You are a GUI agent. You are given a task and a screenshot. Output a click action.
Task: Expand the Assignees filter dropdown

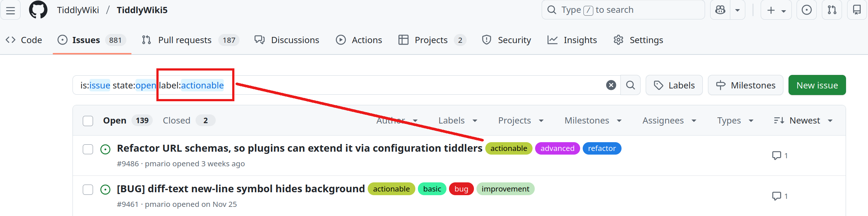[x=669, y=121]
